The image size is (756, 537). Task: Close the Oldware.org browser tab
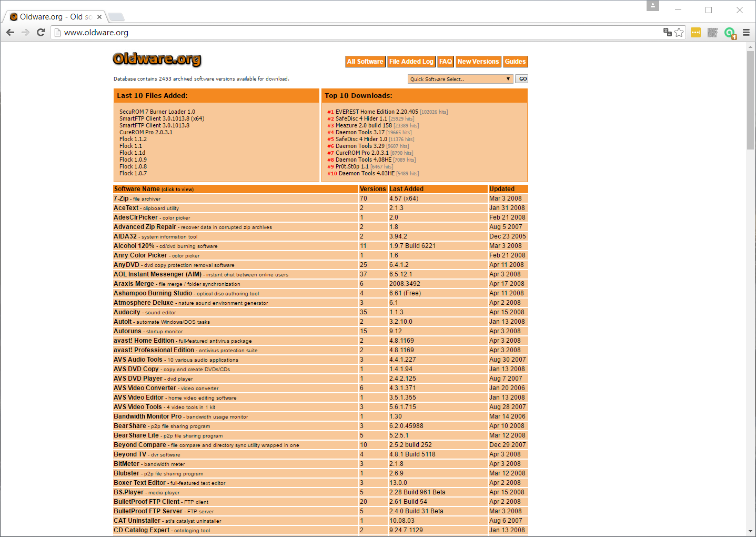(x=99, y=17)
